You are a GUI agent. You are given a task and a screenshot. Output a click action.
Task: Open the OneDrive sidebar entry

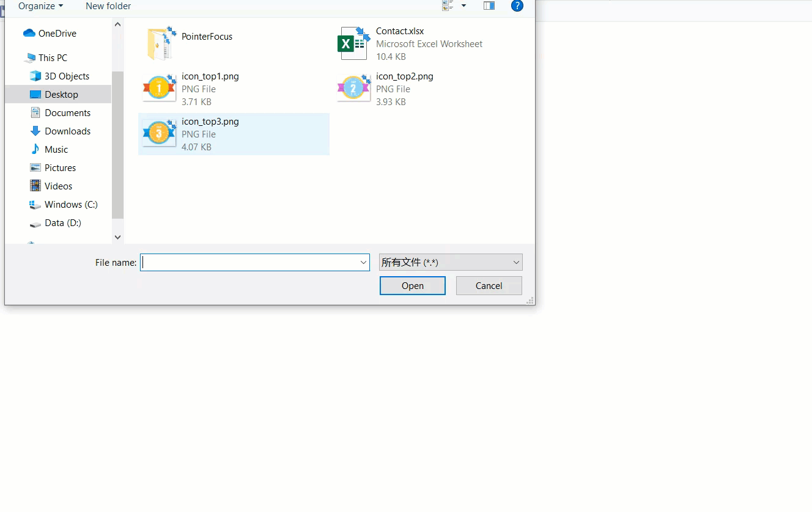56,33
